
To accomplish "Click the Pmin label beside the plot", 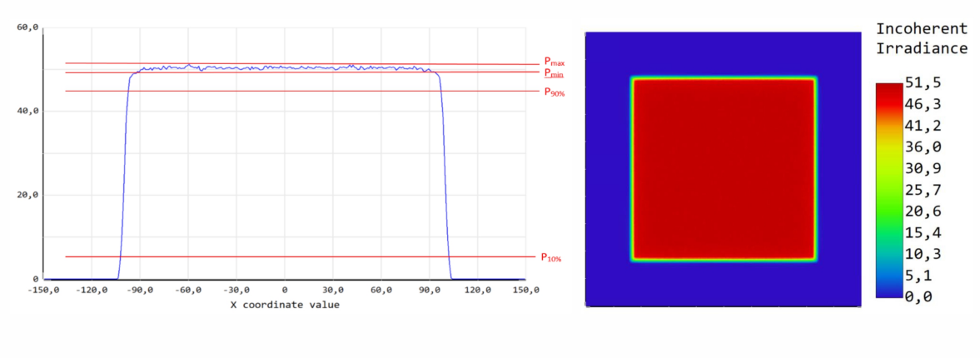I will coord(554,73).
